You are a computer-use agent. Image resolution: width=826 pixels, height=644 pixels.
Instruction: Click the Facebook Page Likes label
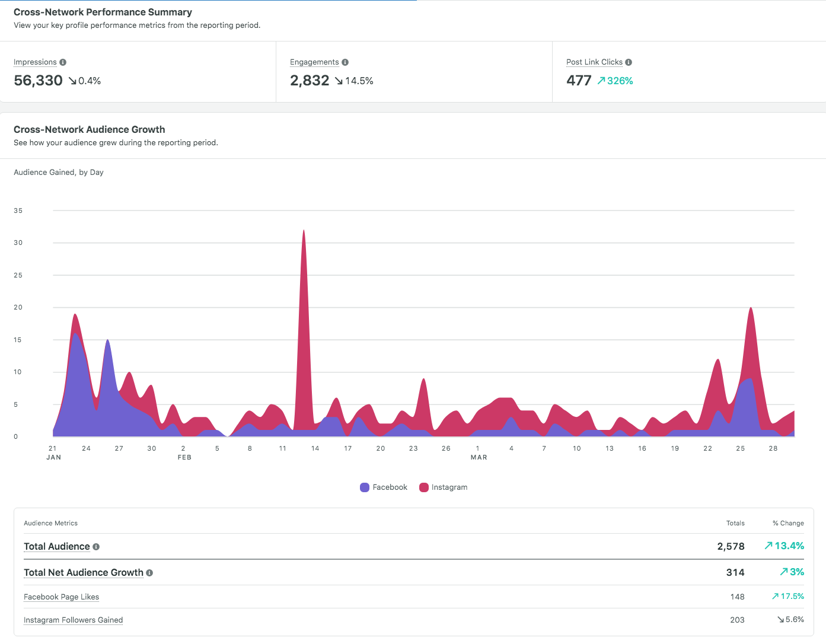pyautogui.click(x=61, y=597)
